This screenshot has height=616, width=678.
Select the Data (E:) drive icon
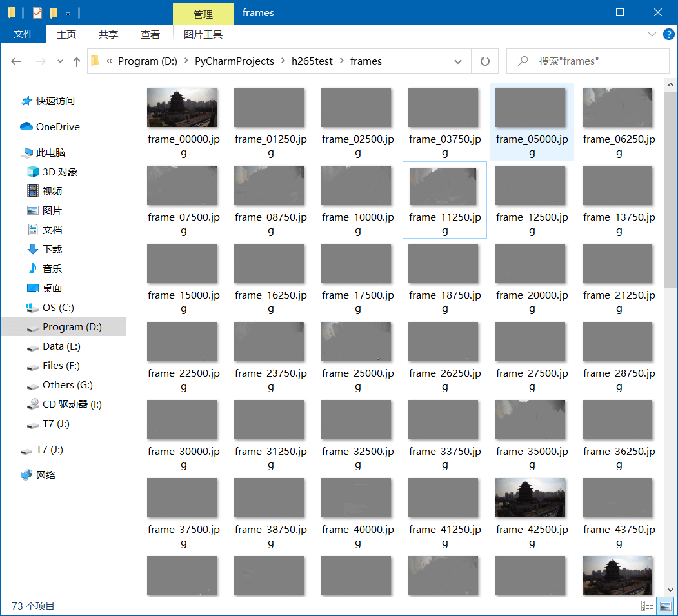pos(33,347)
